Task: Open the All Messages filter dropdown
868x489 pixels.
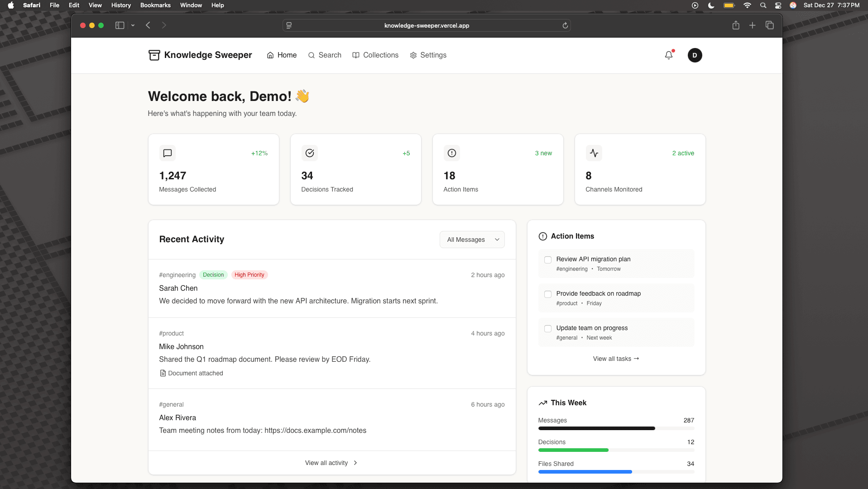Action: [x=472, y=240]
